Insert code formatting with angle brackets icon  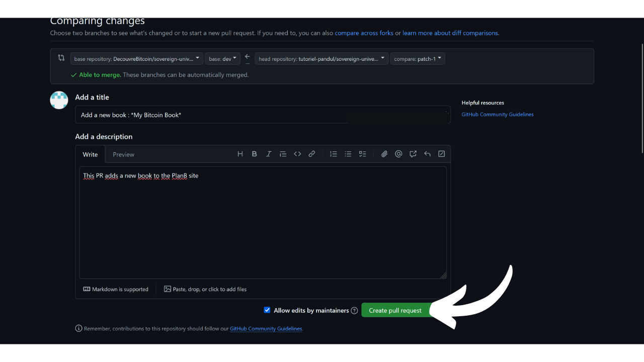tap(297, 154)
